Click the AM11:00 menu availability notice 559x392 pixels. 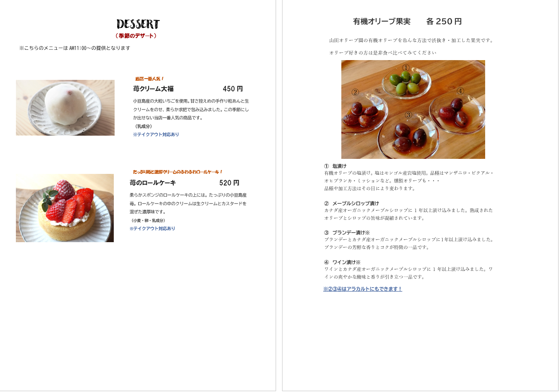75,48
